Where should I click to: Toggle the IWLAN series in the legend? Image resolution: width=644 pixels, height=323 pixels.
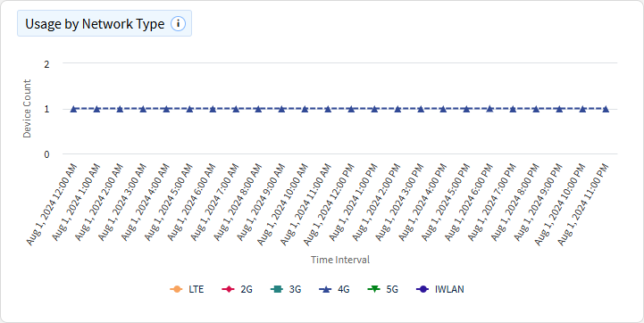(439, 289)
